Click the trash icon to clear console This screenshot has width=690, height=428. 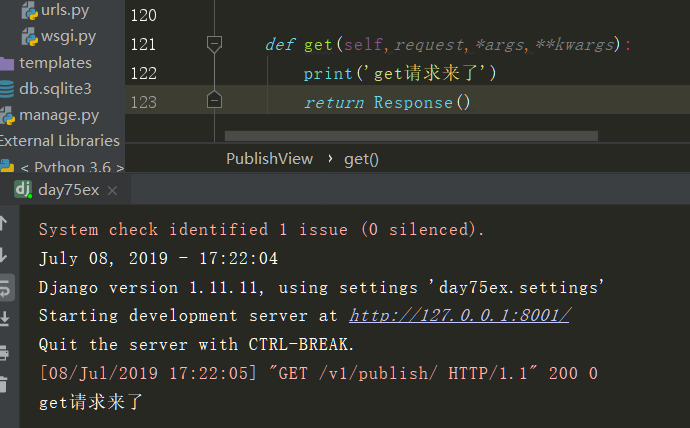[4, 384]
